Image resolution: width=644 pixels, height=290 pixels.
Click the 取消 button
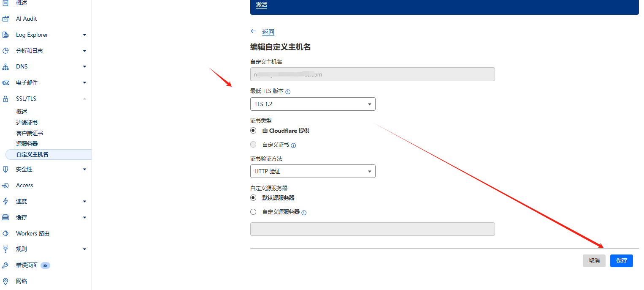(x=594, y=260)
